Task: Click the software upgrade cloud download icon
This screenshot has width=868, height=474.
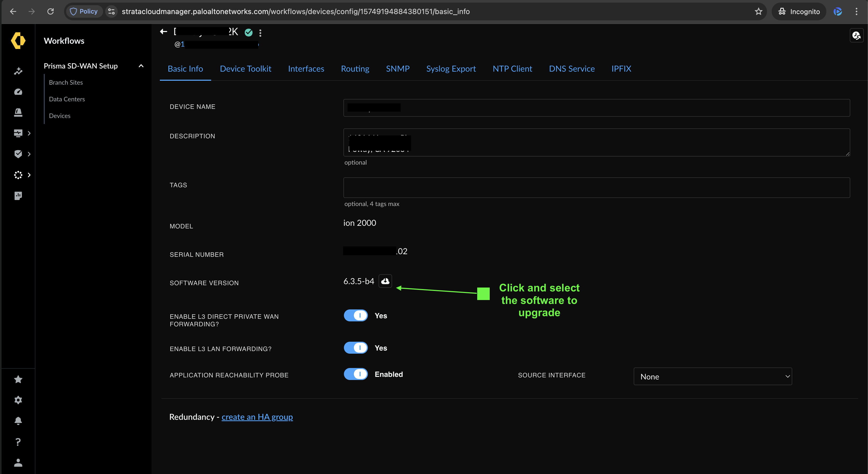Action: pyautogui.click(x=385, y=281)
